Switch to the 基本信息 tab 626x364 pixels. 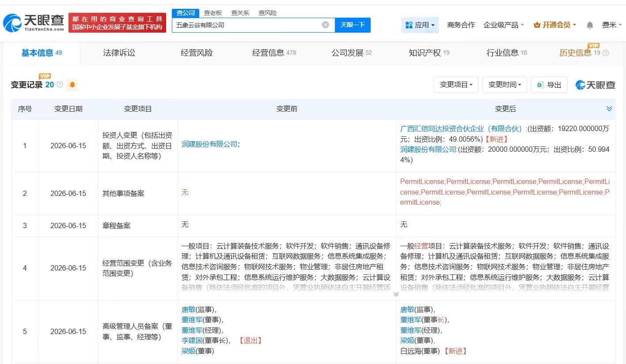[x=42, y=53]
